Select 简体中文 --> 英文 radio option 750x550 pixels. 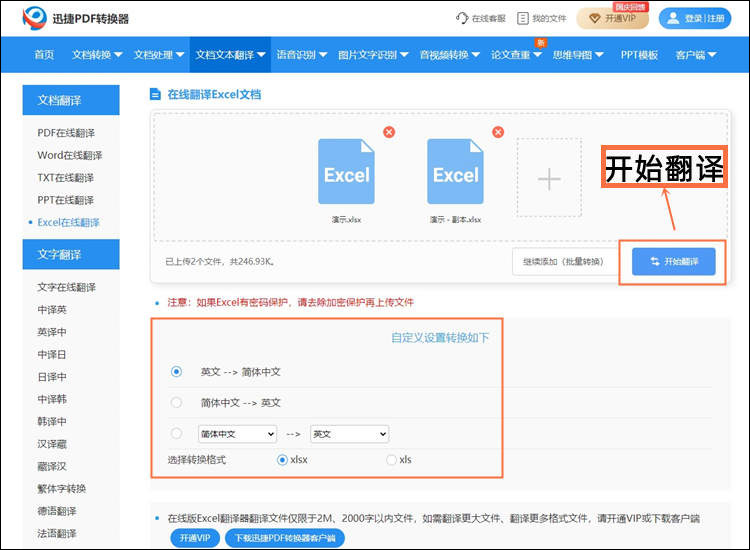pyautogui.click(x=176, y=402)
